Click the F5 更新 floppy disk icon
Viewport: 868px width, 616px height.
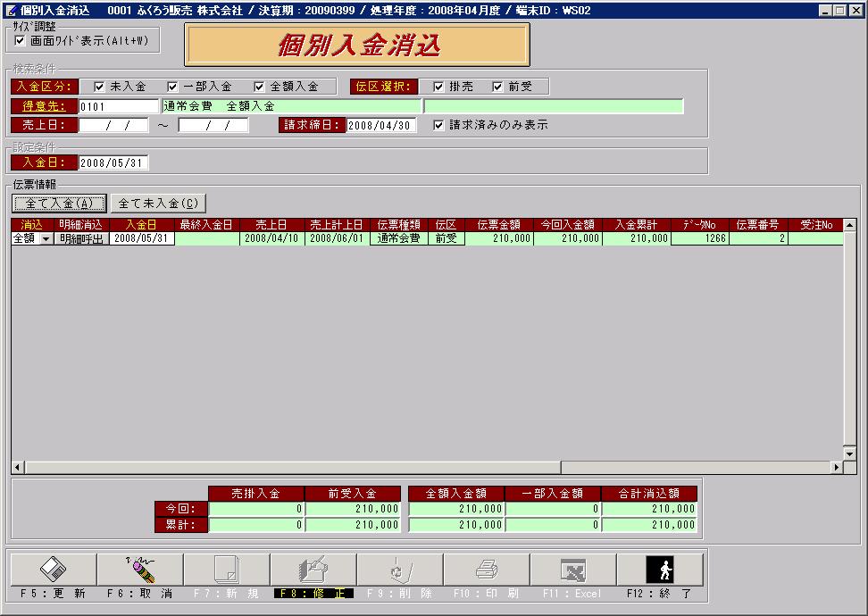[x=54, y=569]
